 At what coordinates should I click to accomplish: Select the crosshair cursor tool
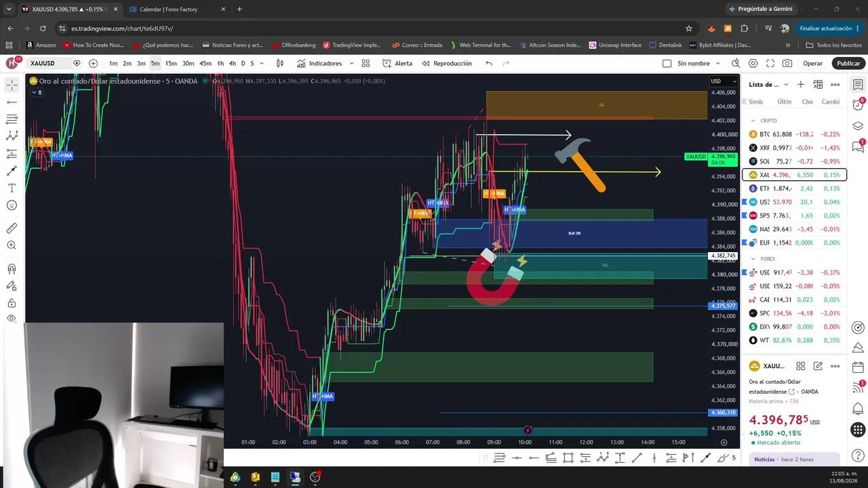tap(12, 85)
